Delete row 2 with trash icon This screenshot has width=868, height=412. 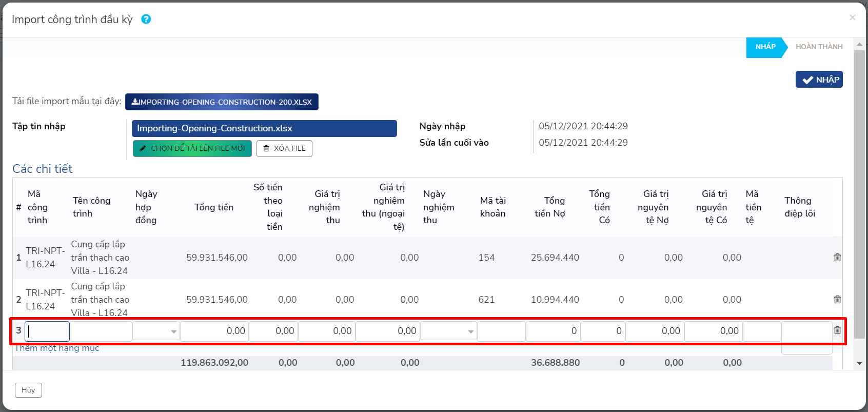(x=837, y=300)
